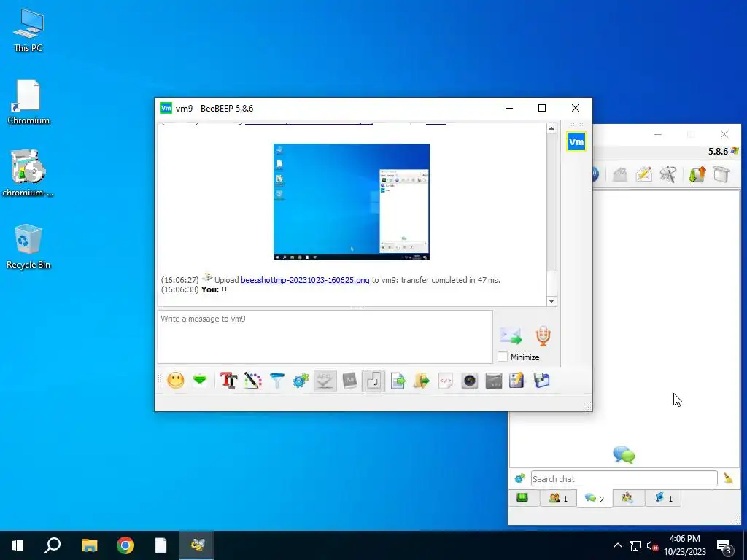Focus the Search chat field
747x560 pixels.
tap(624, 478)
